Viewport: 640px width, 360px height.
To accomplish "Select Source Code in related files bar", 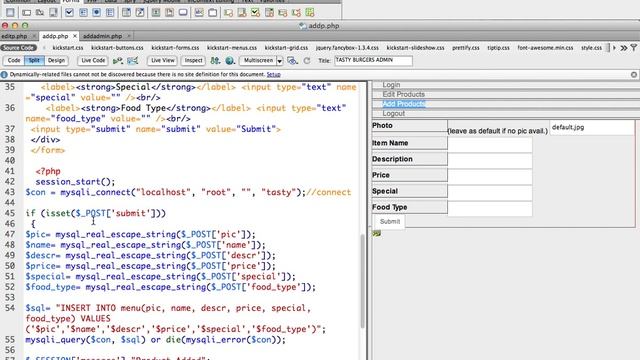I will [18, 48].
